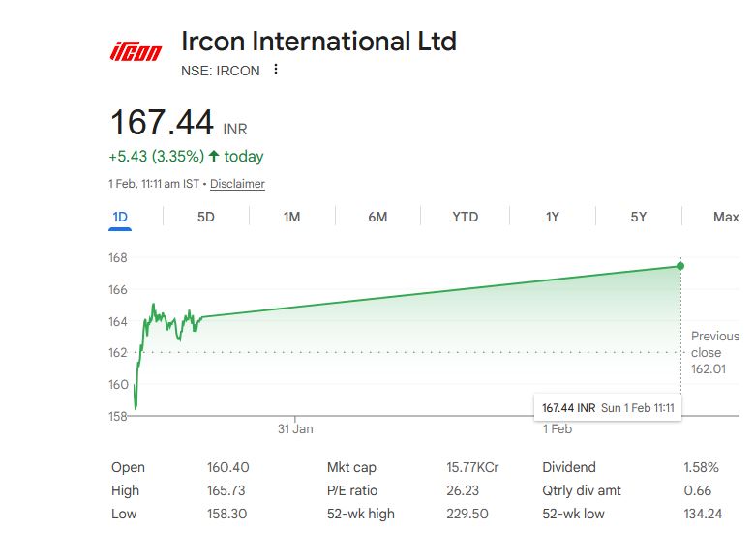Click the green endpoint dot on chart
Screen dimensions: 754x560
tap(680, 266)
